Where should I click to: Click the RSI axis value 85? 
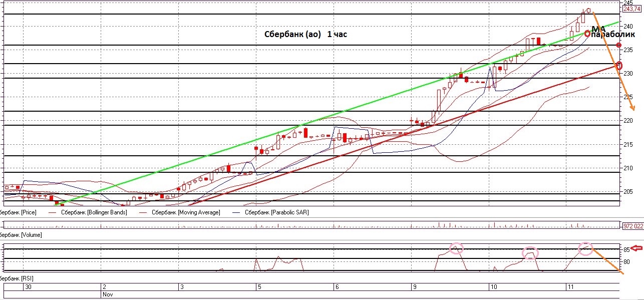click(626, 249)
